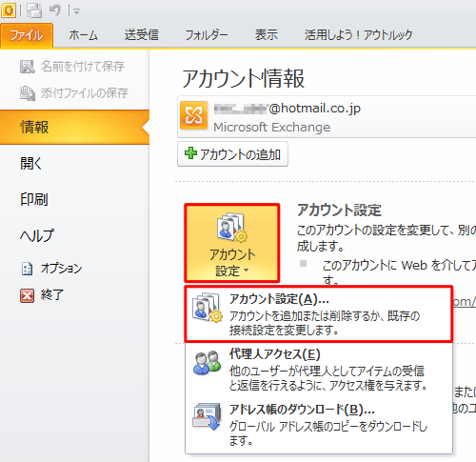The height and width of the screenshot is (462, 476).
Task: Open the ファイル tab
Action: (27, 35)
